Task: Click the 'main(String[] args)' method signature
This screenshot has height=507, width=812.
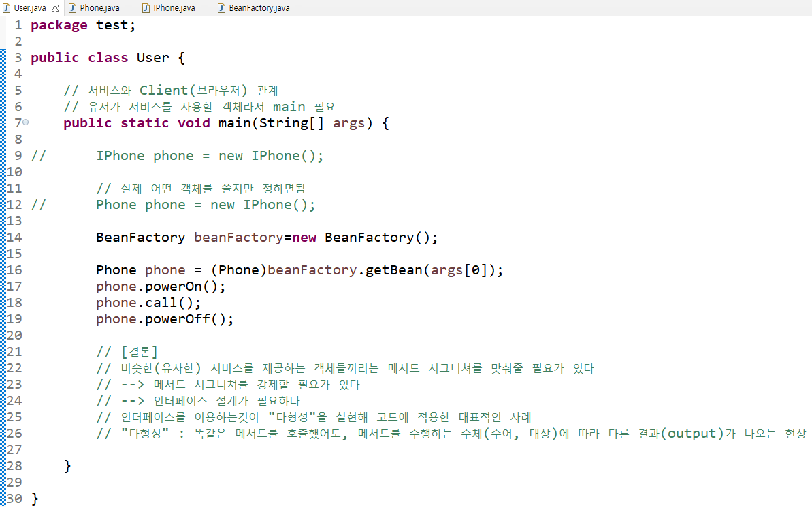Action: [295, 122]
